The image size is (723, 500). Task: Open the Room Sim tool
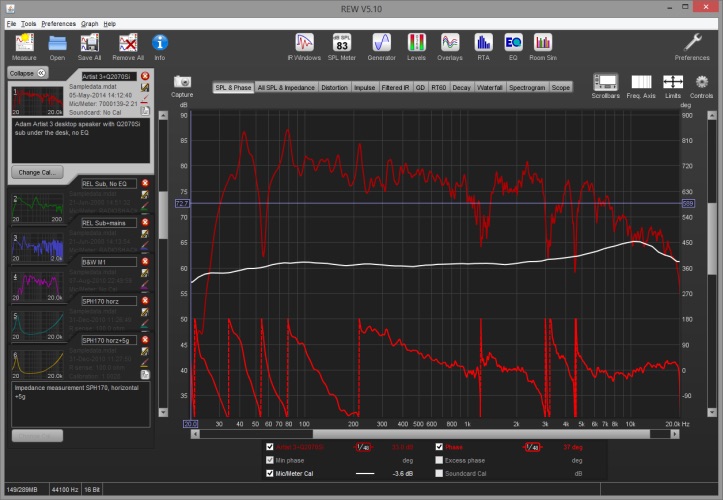543,43
